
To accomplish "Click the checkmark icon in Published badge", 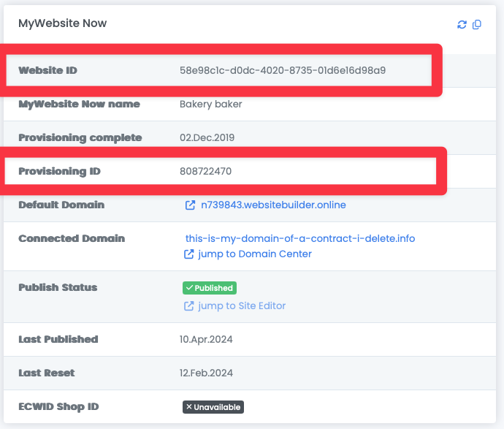I will (188, 288).
